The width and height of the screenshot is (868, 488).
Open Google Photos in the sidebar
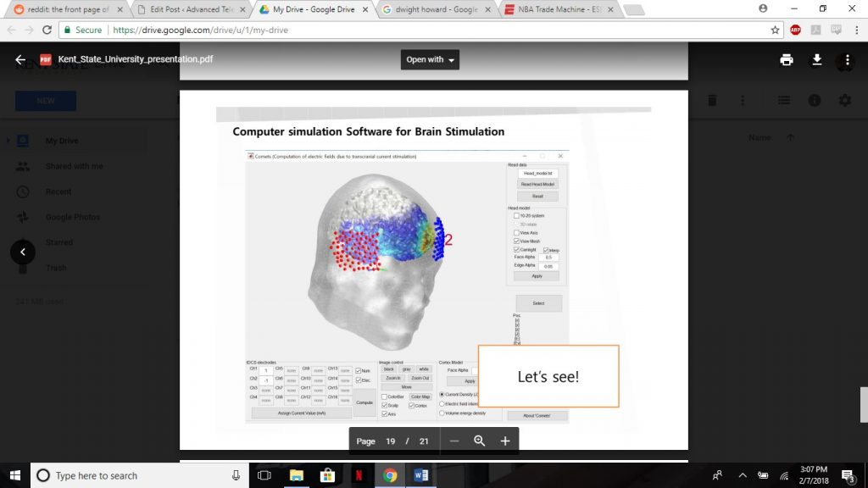coord(73,217)
